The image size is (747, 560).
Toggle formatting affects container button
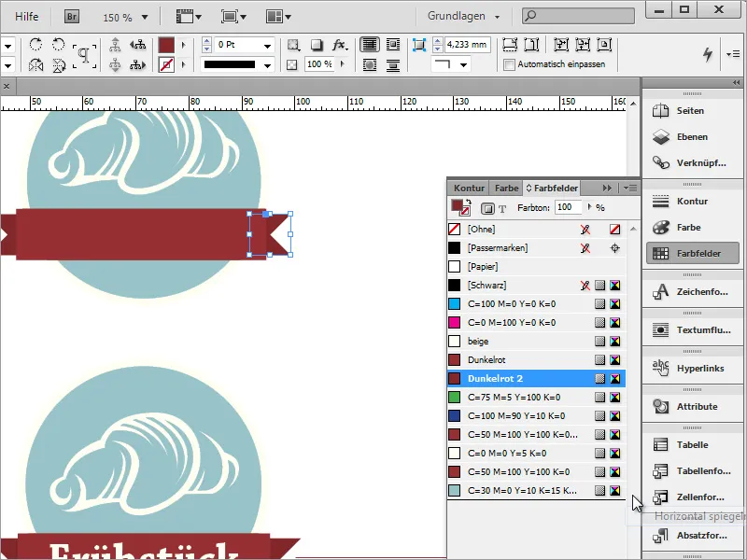487,208
